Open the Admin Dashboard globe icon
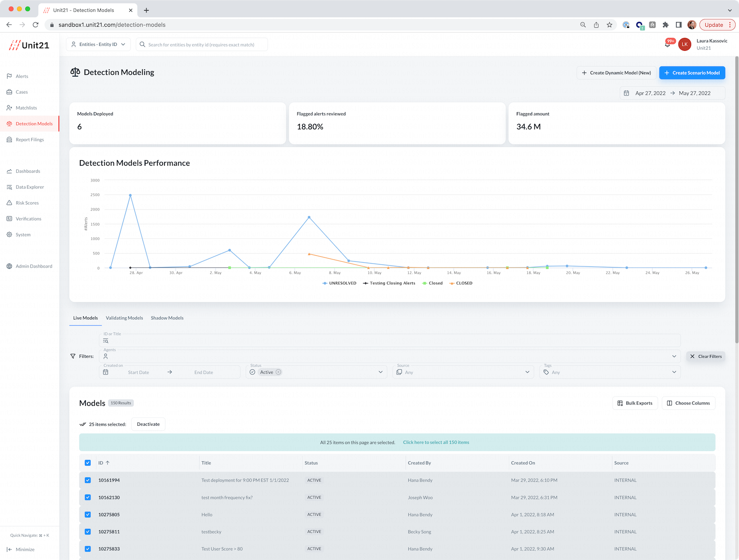The image size is (739, 560). point(9,266)
